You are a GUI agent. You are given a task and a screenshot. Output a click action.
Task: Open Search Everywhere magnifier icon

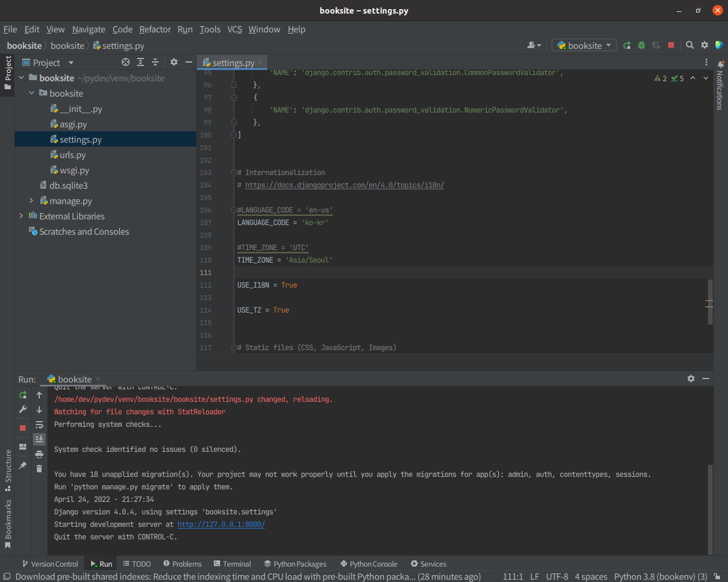coord(690,45)
